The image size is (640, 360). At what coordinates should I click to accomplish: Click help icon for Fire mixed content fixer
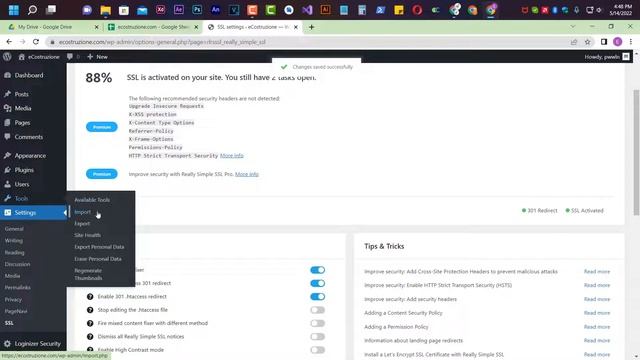tap(90, 323)
